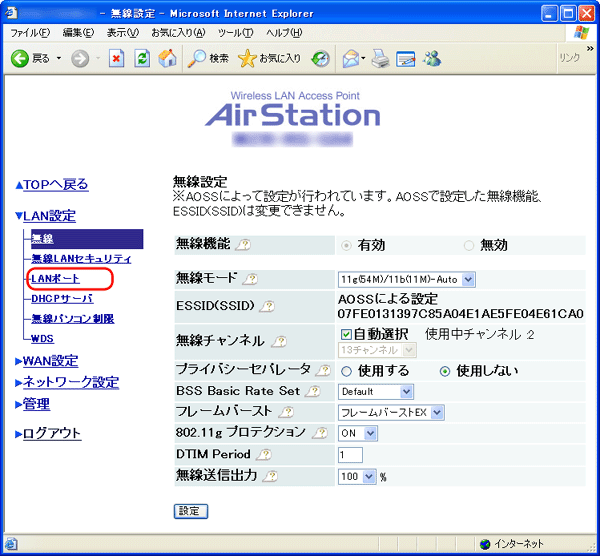Open help icon beside DTIM Period

pyautogui.click(x=264, y=454)
